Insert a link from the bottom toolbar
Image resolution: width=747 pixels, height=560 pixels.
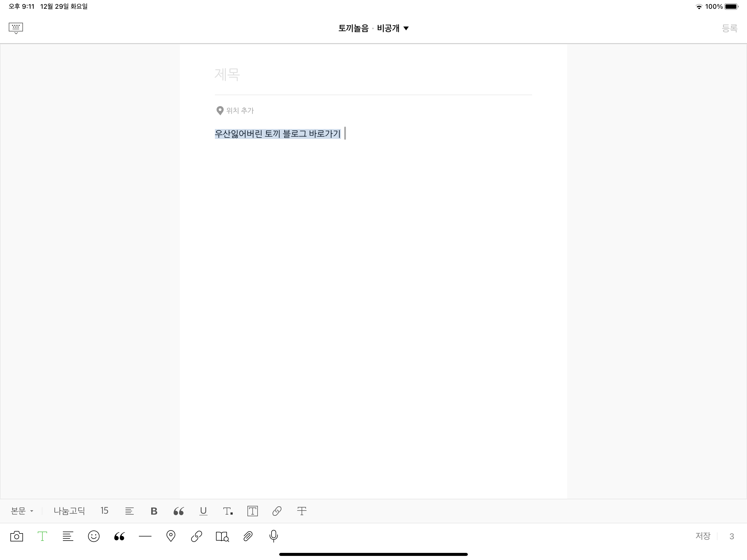(197, 536)
